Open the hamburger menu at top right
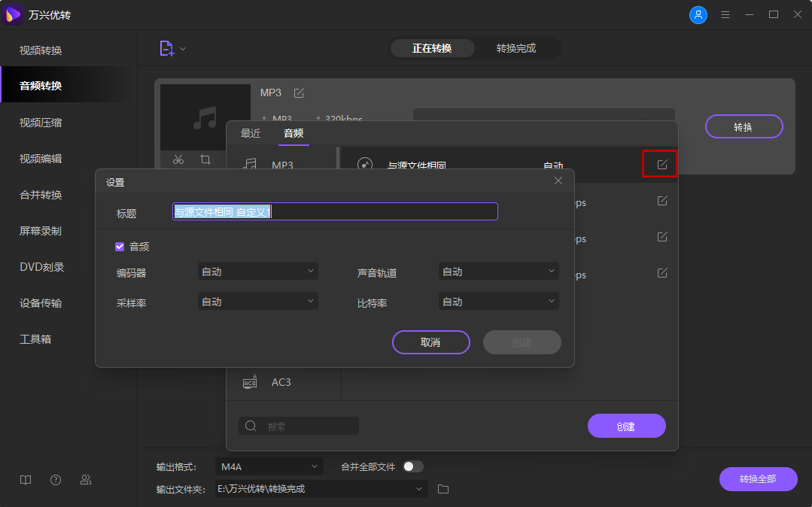The width and height of the screenshot is (812, 507). tap(725, 14)
